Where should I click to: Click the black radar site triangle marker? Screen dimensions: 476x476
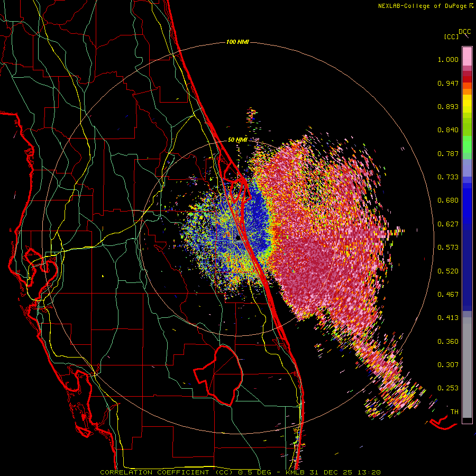239,239
